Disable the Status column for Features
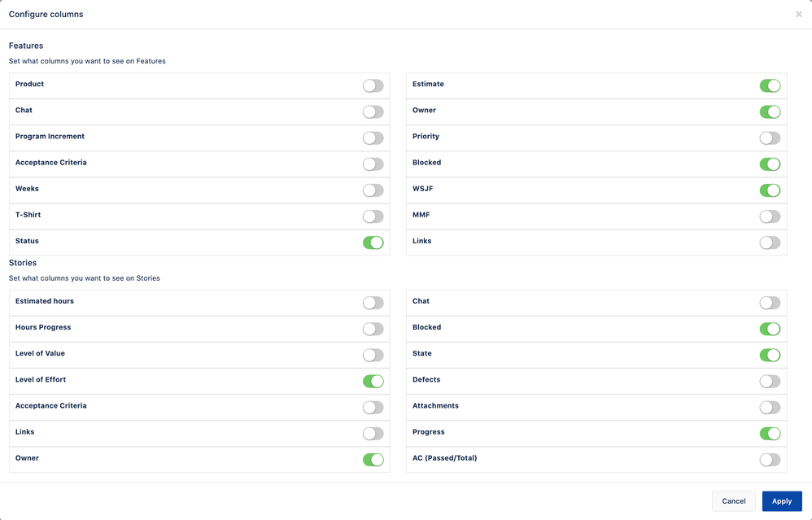The width and height of the screenshot is (812, 520). pyautogui.click(x=373, y=242)
